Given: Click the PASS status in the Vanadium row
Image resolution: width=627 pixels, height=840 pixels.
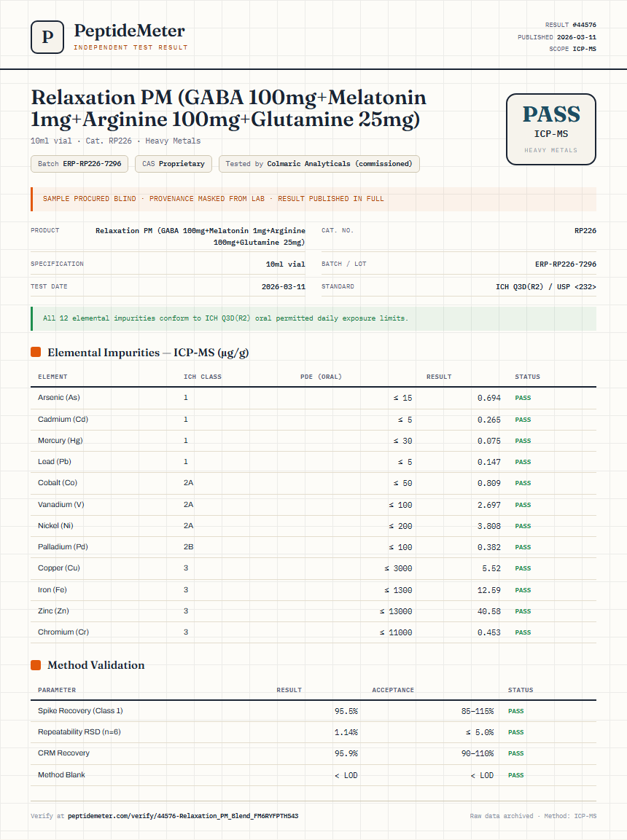Looking at the screenshot, I should 523,505.
